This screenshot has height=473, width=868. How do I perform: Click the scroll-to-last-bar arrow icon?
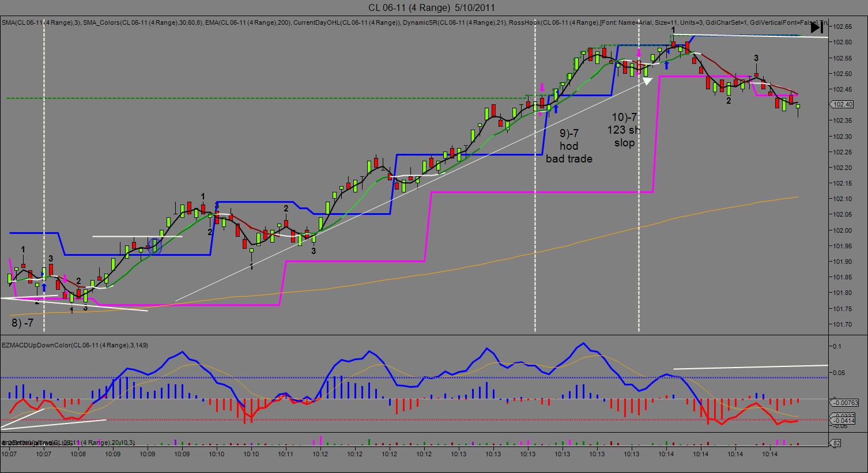pos(817,27)
